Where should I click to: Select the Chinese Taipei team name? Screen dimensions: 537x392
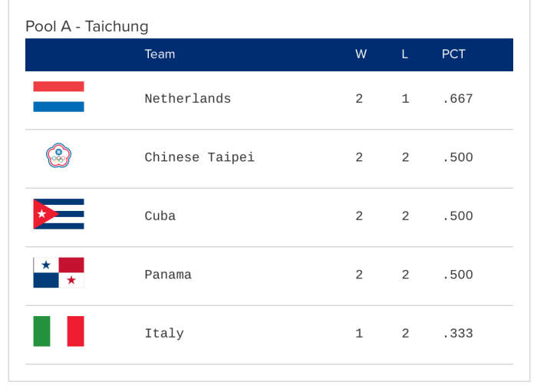pyautogui.click(x=199, y=157)
